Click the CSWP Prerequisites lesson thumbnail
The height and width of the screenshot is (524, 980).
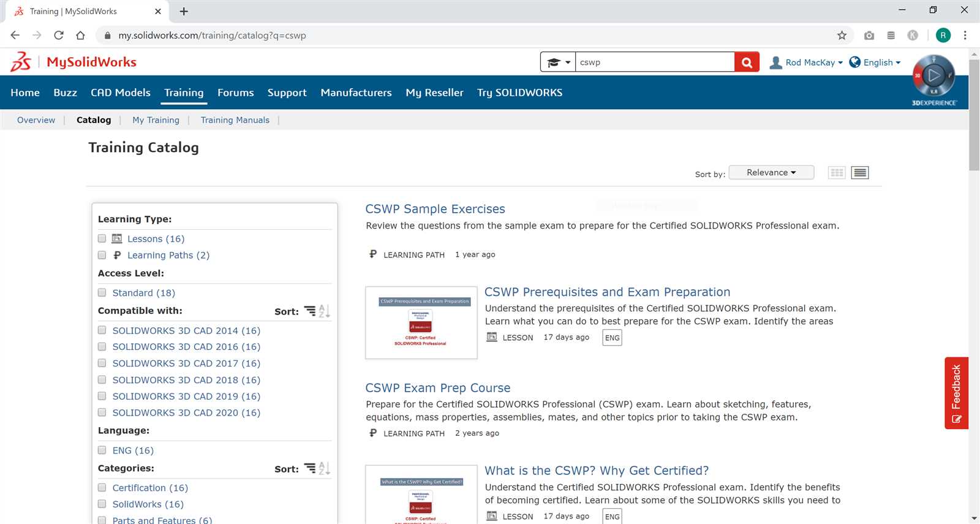(x=421, y=322)
